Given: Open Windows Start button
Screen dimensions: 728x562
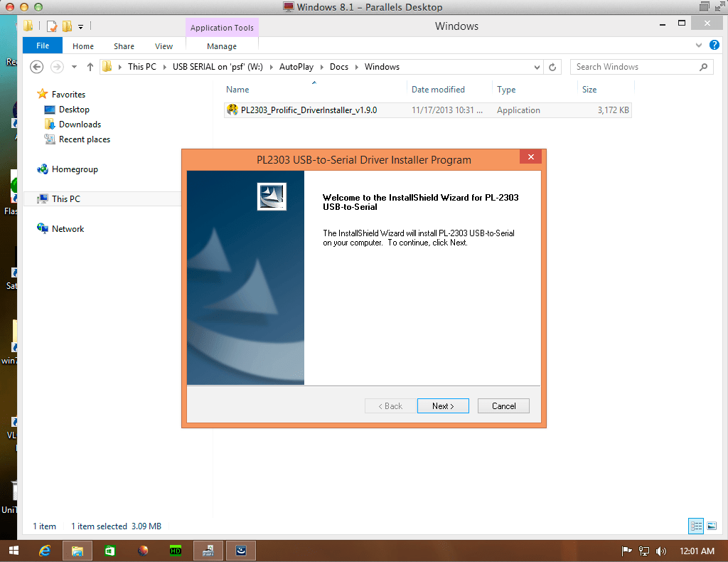Looking at the screenshot, I should (14, 551).
